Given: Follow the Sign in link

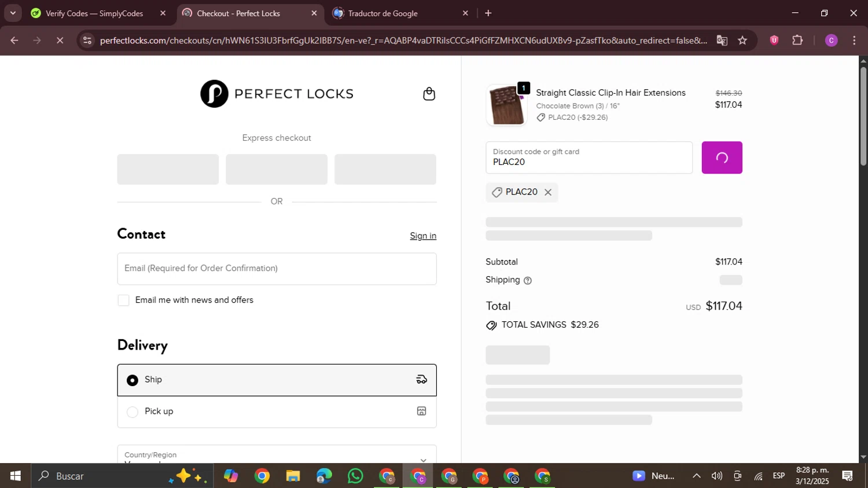Looking at the screenshot, I should pyautogui.click(x=423, y=236).
